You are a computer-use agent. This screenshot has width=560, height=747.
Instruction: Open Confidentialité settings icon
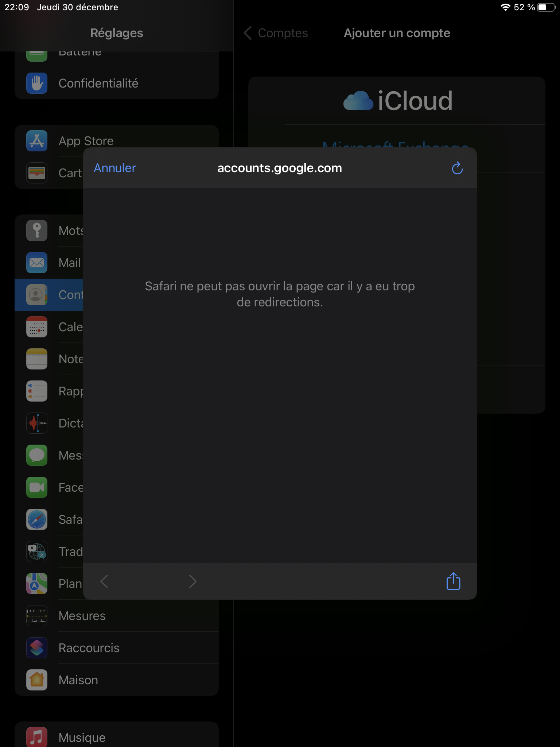[37, 83]
